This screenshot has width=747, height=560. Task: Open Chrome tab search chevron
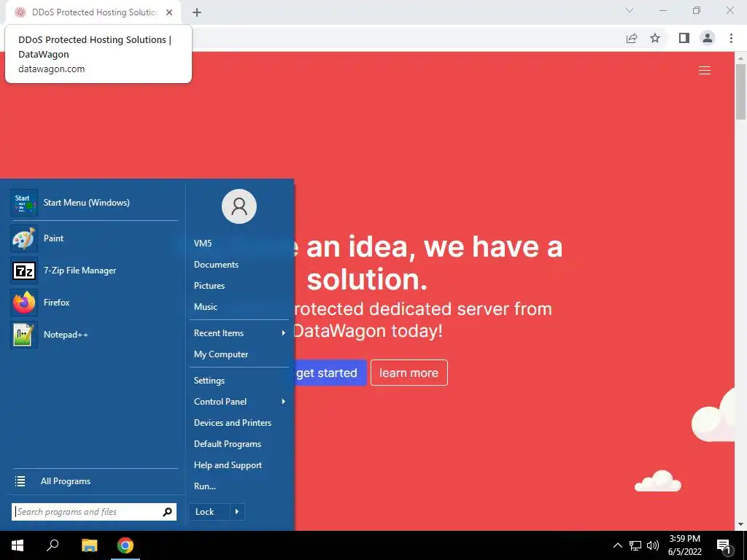[630, 10]
